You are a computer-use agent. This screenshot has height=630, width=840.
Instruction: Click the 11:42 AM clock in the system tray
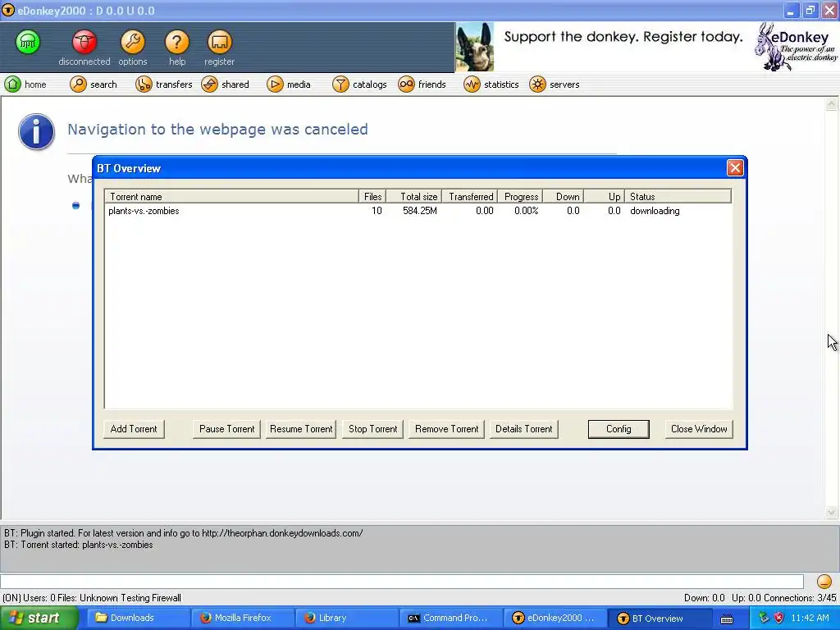[810, 619]
